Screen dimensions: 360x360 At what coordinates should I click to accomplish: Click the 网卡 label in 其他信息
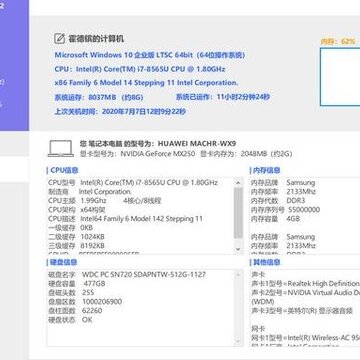click(258, 329)
